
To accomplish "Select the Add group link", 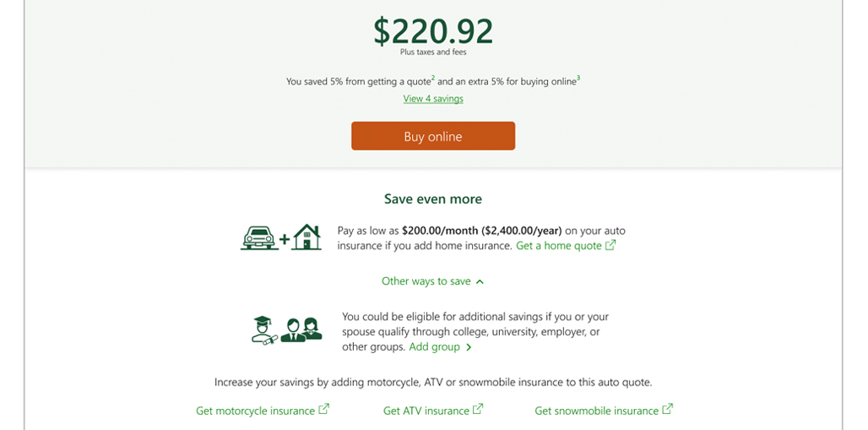I will (434, 347).
